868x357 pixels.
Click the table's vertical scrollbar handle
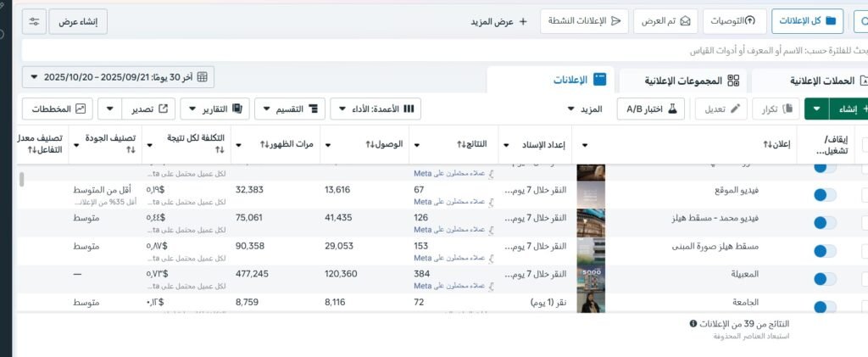22,179
